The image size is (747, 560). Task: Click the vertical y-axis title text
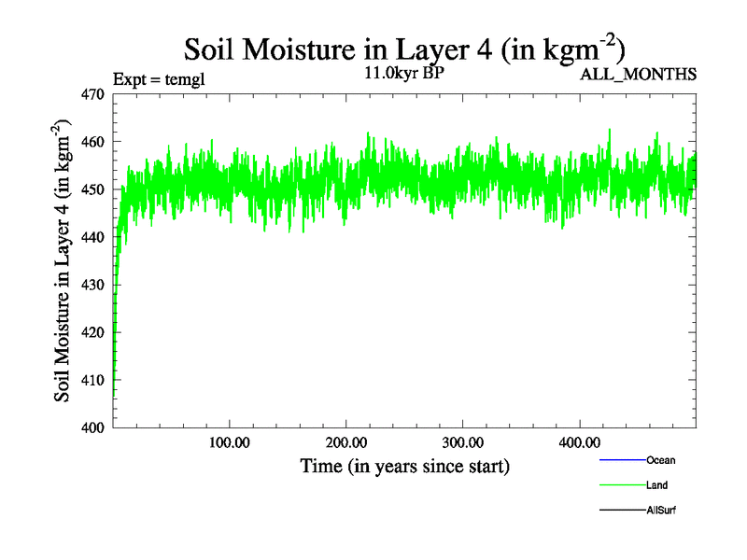(63, 260)
